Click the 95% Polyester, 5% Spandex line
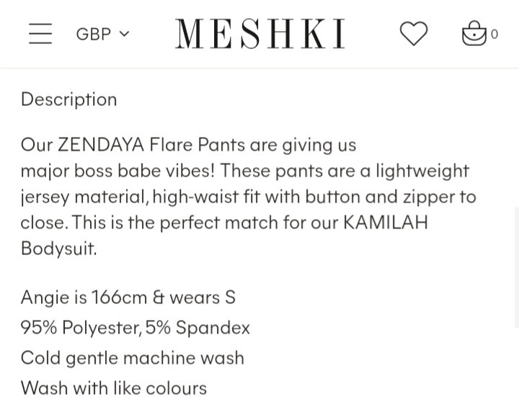519x420 pixels. tap(135, 328)
